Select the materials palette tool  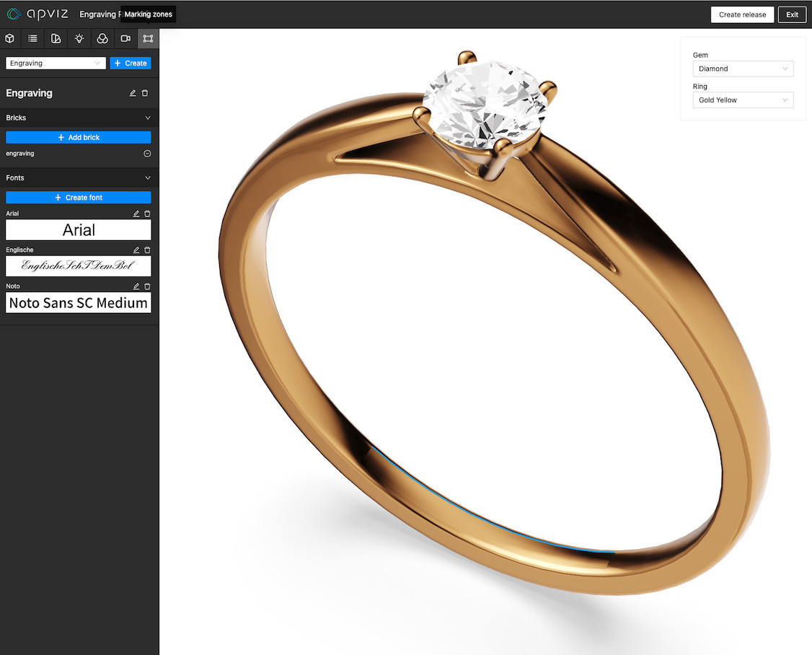[56, 38]
